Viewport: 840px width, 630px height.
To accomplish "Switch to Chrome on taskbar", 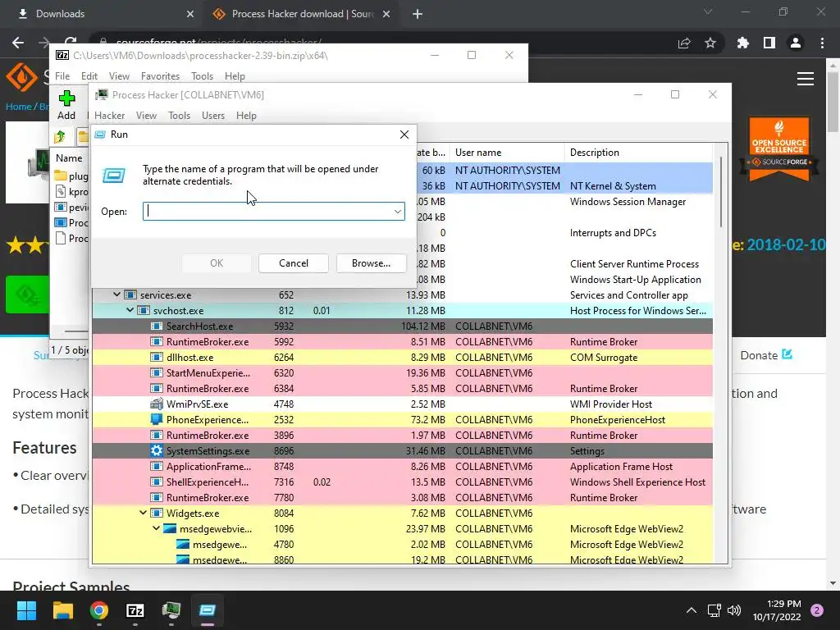I will (99, 610).
